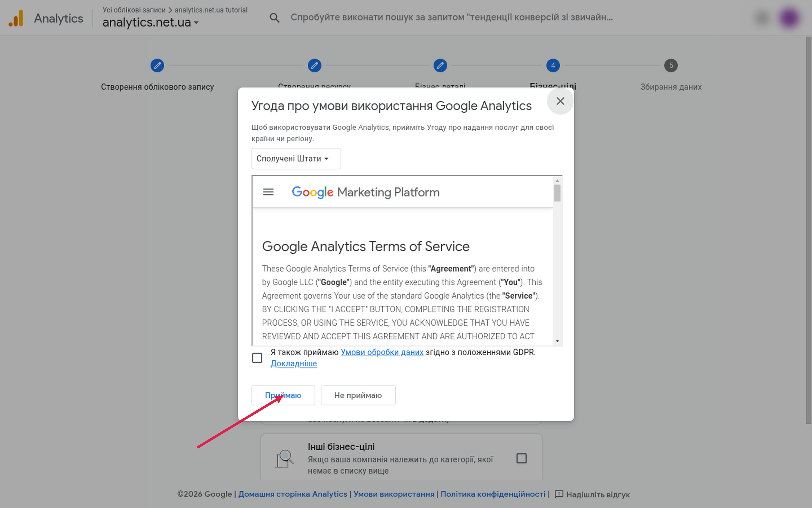Click the page's main vertical scrollbar
This screenshot has width=812, height=508.
pos(809,230)
